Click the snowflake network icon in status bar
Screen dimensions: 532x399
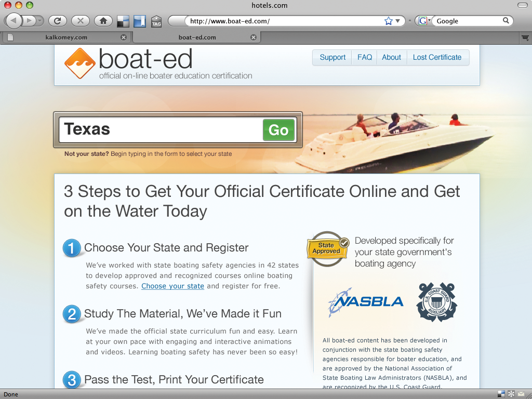click(x=511, y=394)
